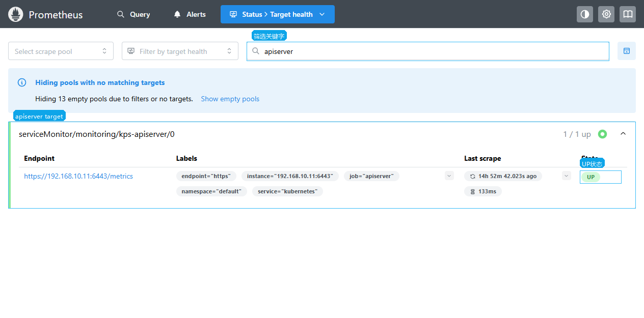Click the collapse all pools icon button
Image resolution: width=644 pixels, height=318 pixels.
627,51
